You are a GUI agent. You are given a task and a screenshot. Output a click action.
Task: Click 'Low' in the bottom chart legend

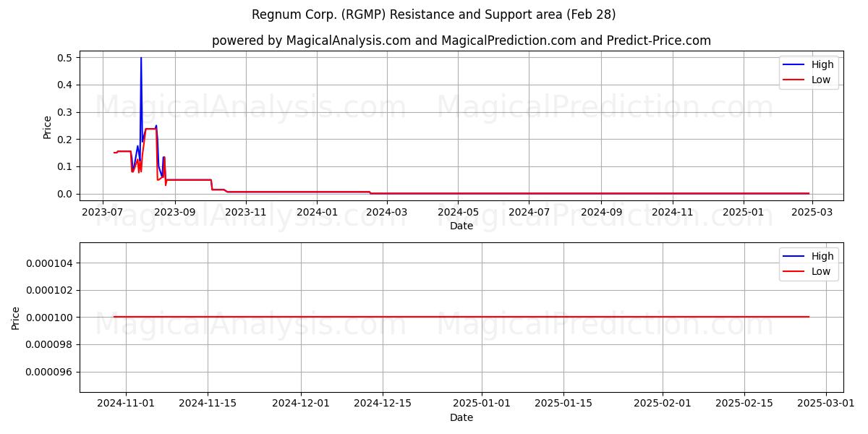821,271
